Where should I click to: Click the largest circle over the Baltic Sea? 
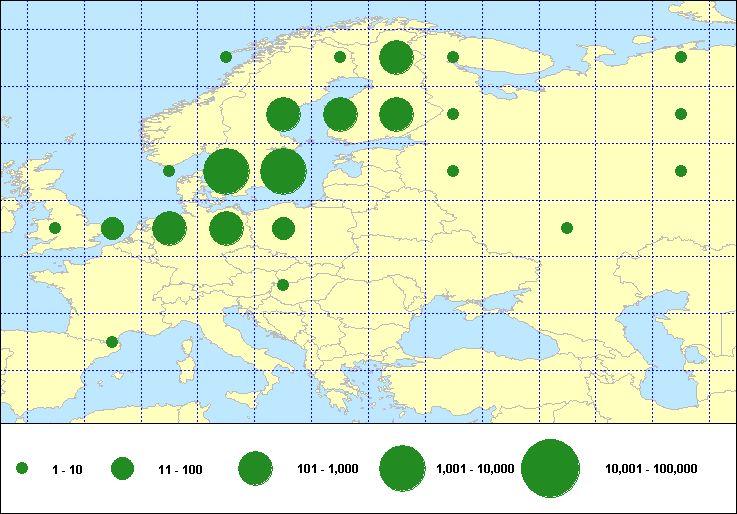[283, 171]
